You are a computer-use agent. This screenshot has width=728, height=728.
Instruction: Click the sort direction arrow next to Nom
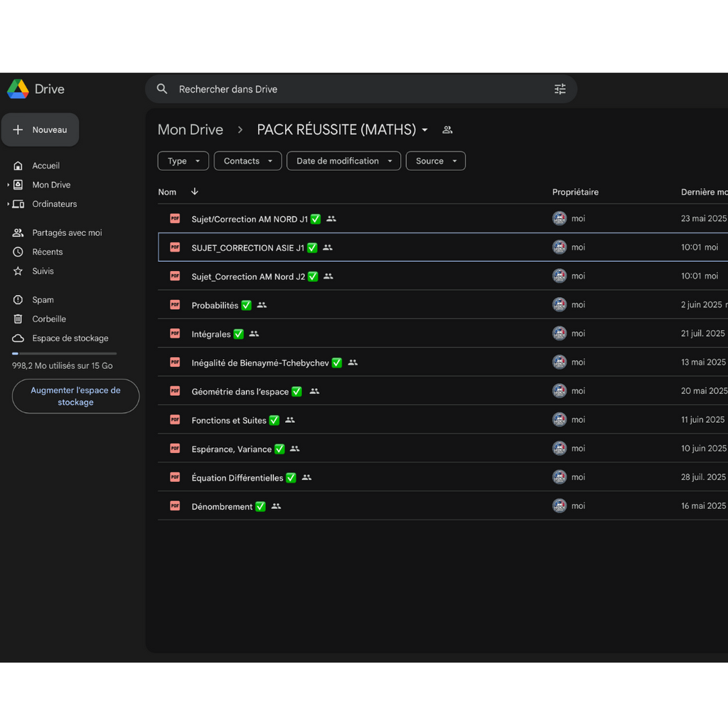click(x=195, y=192)
